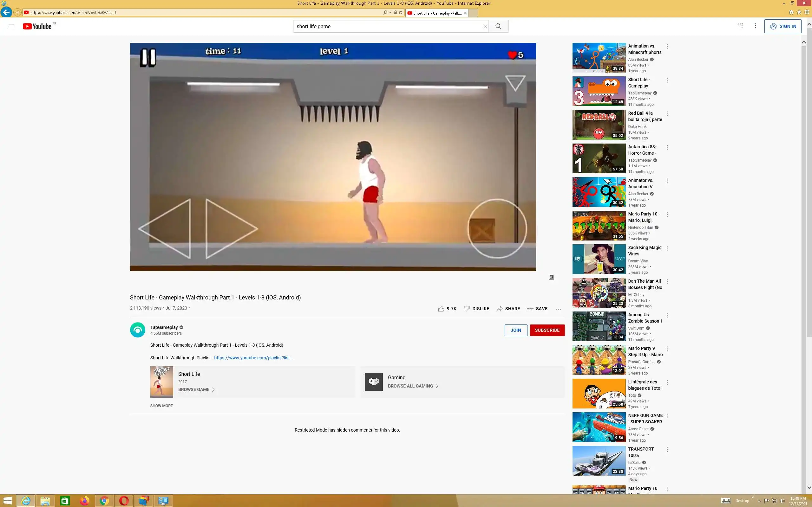Image resolution: width=812 pixels, height=507 pixels.
Task: Expand description with Show More
Action: 161,406
